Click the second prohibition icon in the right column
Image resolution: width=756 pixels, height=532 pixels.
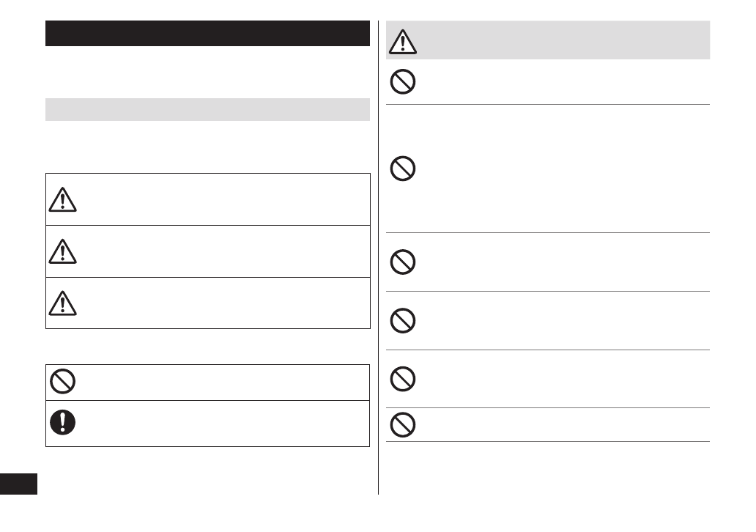(402, 169)
